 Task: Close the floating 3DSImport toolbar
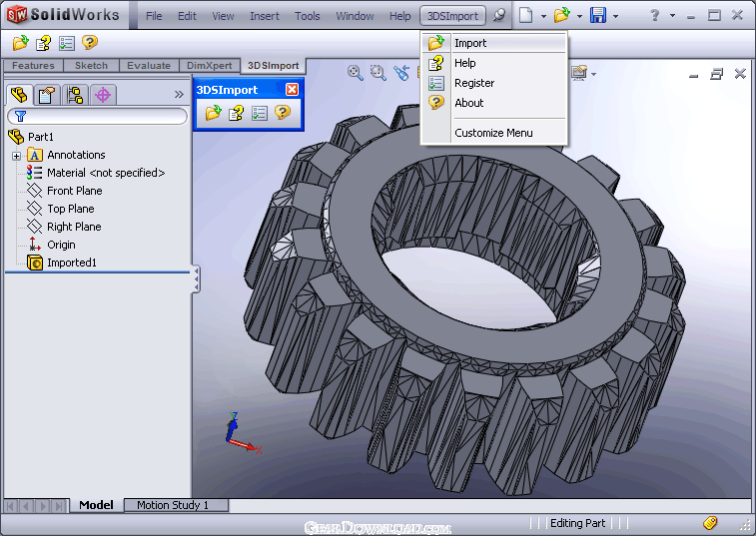coord(292,89)
